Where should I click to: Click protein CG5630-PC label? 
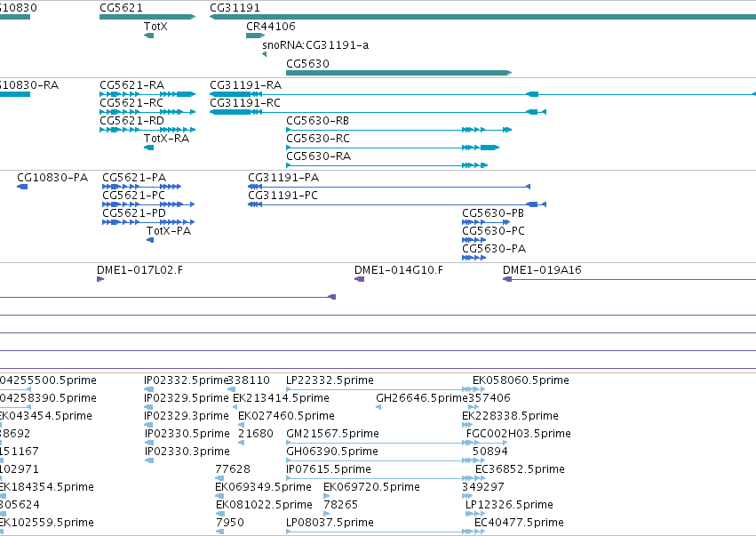point(493,231)
